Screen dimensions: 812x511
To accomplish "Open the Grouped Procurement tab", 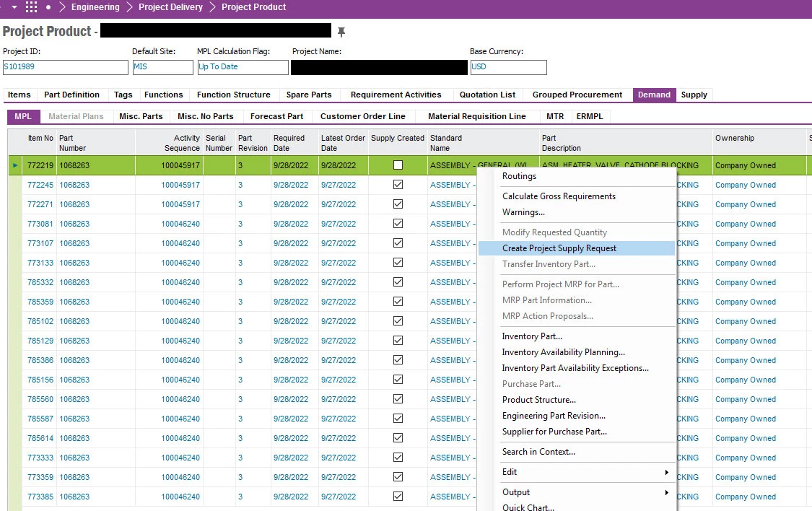I will [577, 95].
